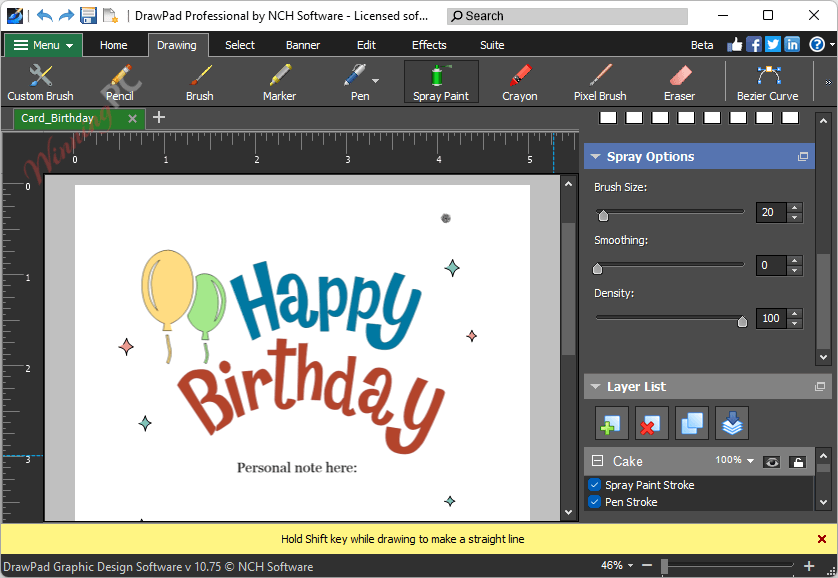Delete the current layer using the red X icon
The image size is (838, 578).
point(651,423)
